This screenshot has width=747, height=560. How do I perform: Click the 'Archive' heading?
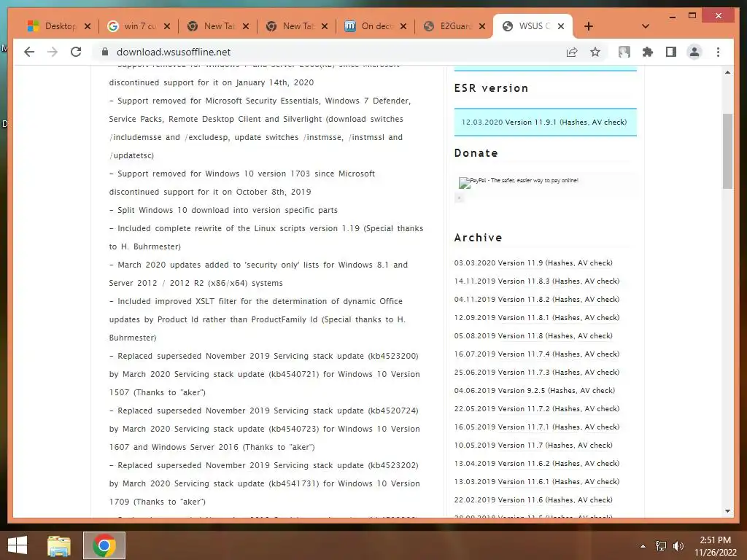coord(478,238)
